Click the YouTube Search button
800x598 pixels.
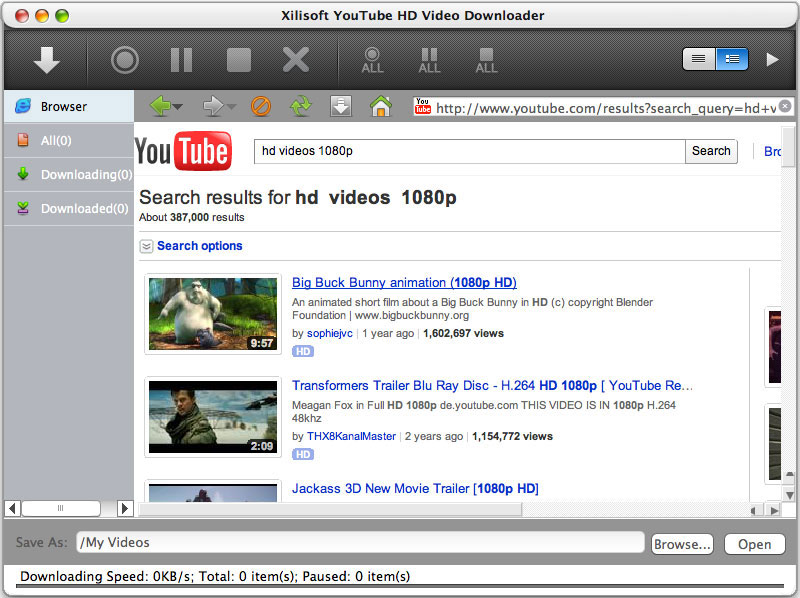point(711,151)
